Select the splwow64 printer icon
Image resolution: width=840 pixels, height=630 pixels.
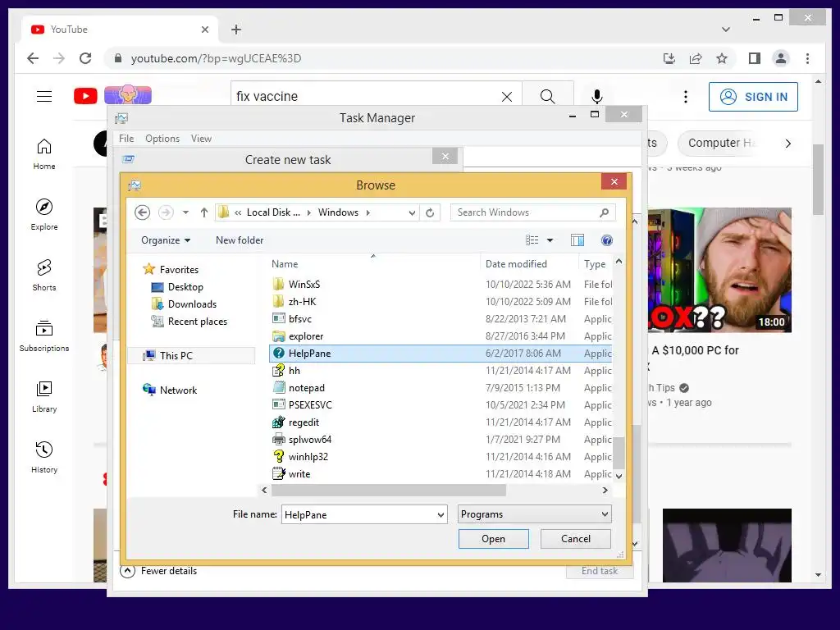(x=279, y=440)
